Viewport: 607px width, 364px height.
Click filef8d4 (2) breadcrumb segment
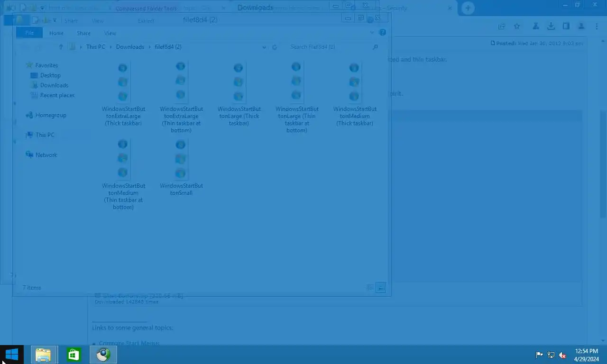pyautogui.click(x=168, y=47)
